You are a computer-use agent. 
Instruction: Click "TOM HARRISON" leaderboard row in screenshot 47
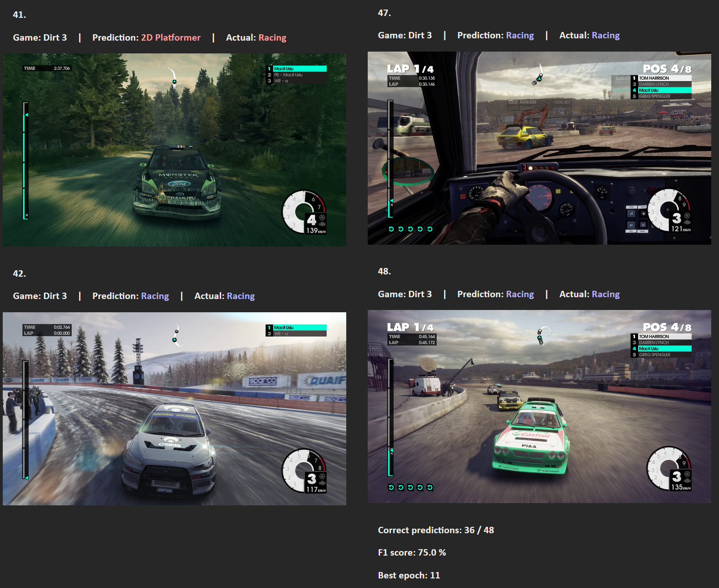(x=661, y=78)
